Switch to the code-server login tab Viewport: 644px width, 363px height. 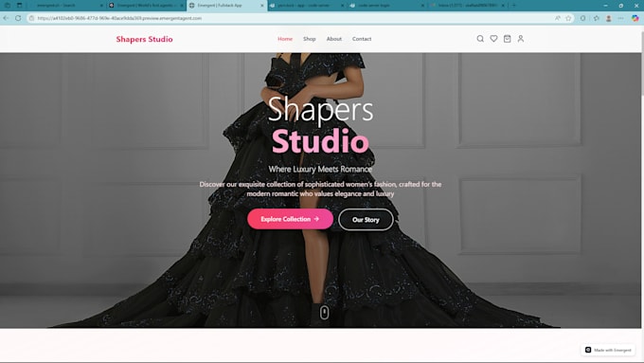[x=387, y=6]
